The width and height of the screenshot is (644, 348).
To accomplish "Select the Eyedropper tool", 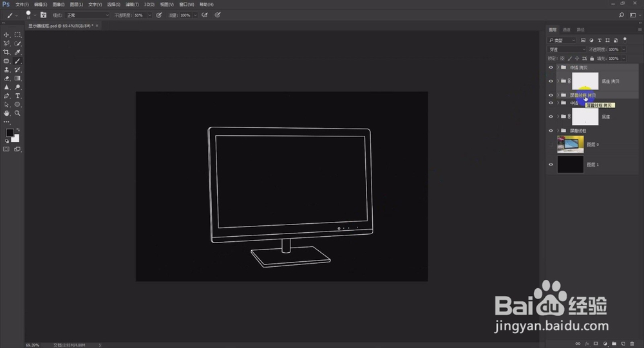I will [17, 52].
